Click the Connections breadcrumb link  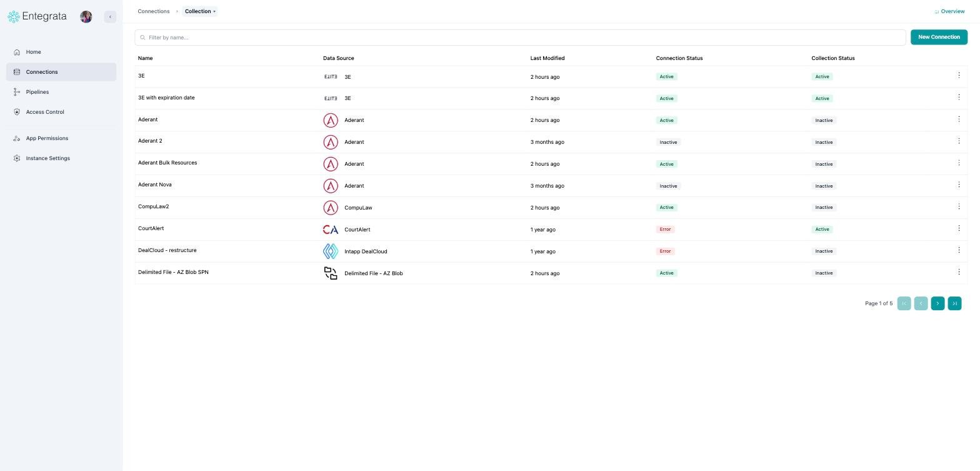pos(154,11)
